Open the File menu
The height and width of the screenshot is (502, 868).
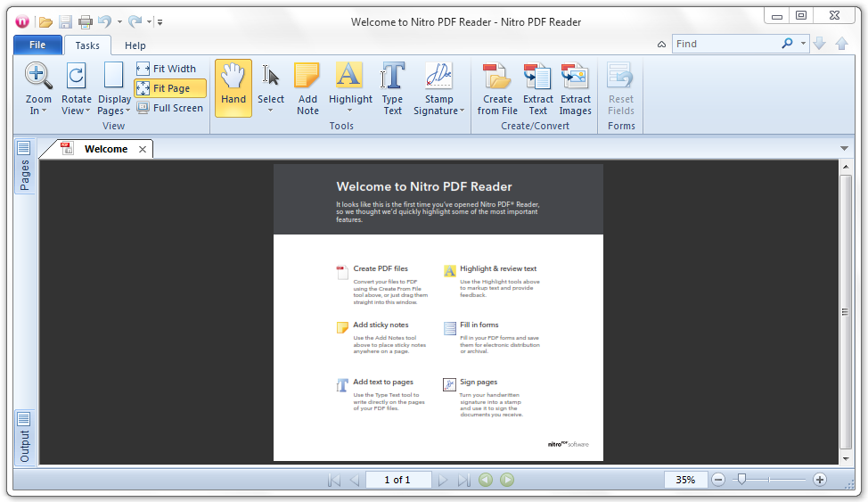pos(37,45)
